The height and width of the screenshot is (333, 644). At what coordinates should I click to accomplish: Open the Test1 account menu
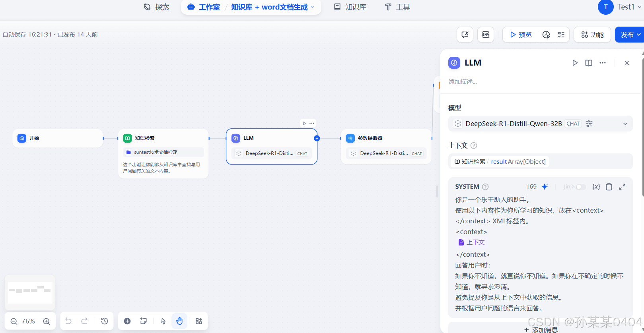[630, 7]
